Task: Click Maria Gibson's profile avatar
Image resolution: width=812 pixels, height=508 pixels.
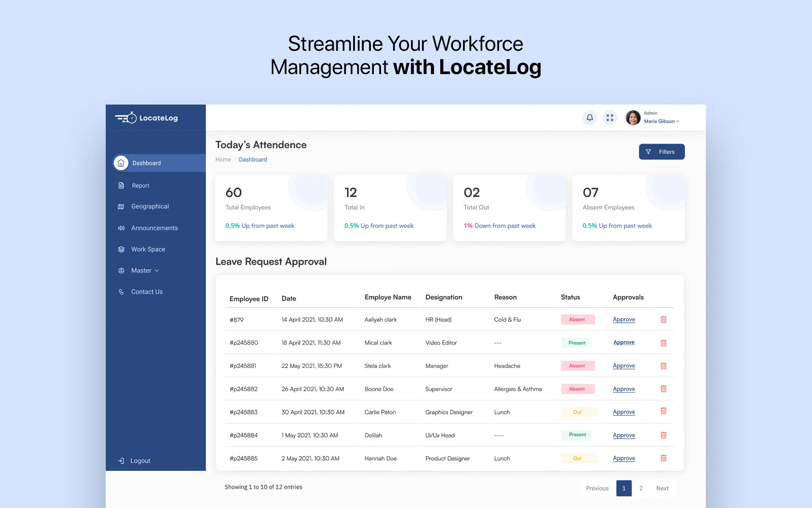Action: pyautogui.click(x=633, y=118)
